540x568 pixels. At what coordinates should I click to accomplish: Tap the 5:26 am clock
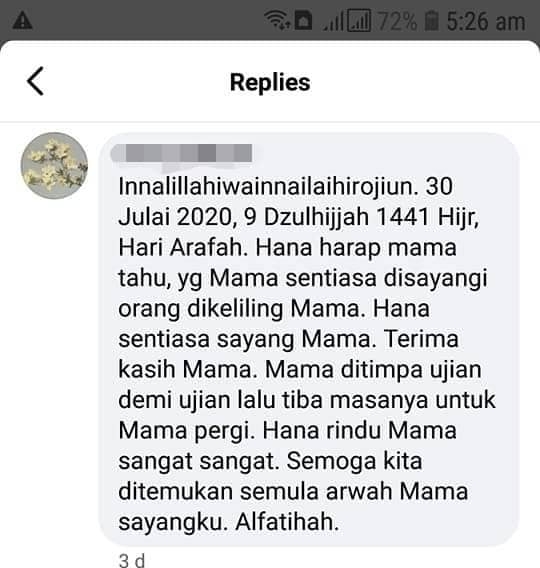click(x=486, y=21)
